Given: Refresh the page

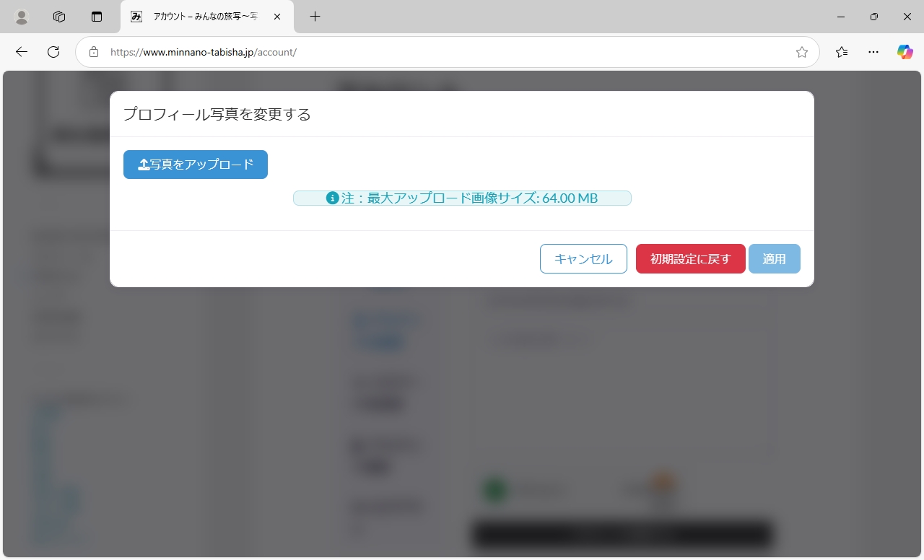Looking at the screenshot, I should pyautogui.click(x=53, y=52).
